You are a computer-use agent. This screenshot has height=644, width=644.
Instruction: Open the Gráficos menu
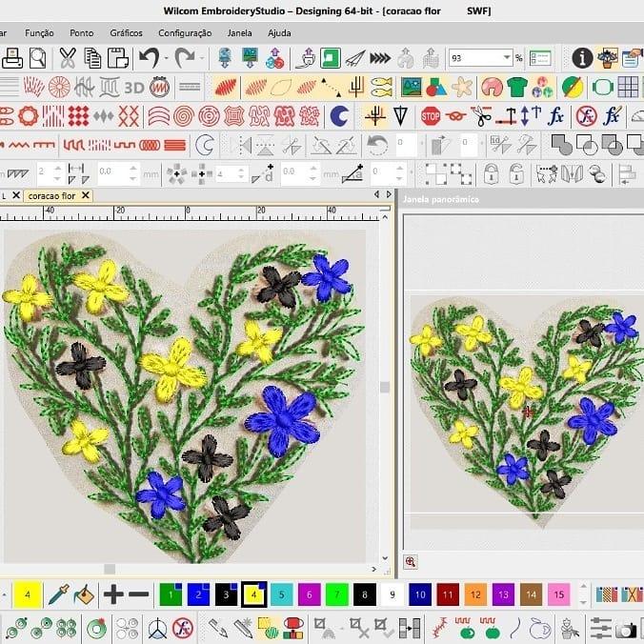(x=126, y=32)
